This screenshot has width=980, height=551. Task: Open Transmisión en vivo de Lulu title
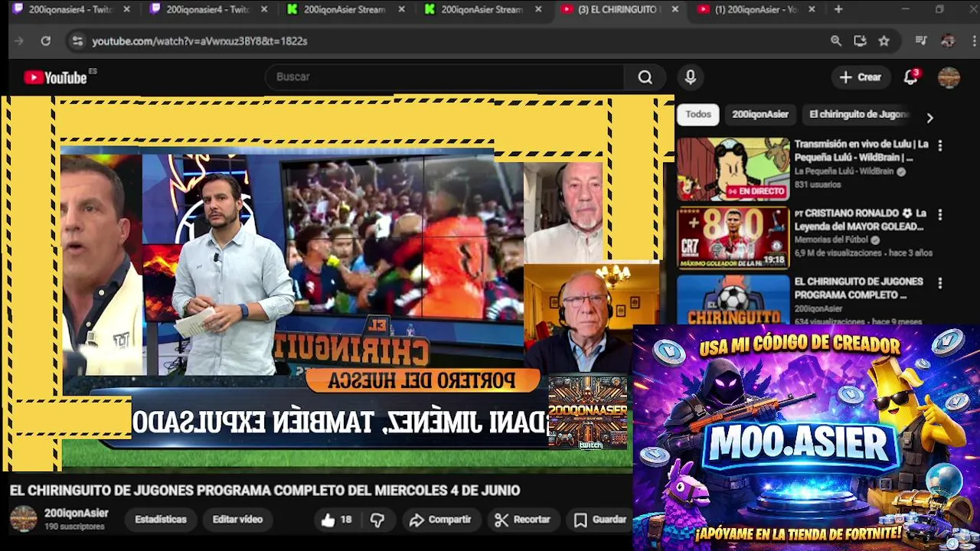(x=861, y=151)
